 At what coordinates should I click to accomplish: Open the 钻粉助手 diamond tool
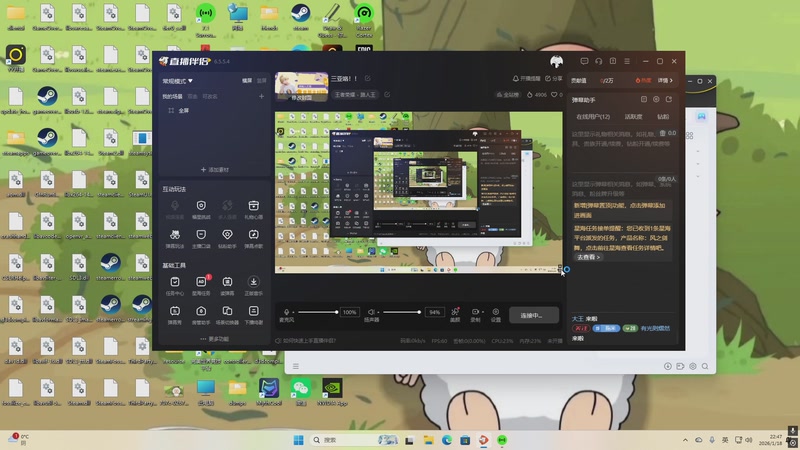227,238
